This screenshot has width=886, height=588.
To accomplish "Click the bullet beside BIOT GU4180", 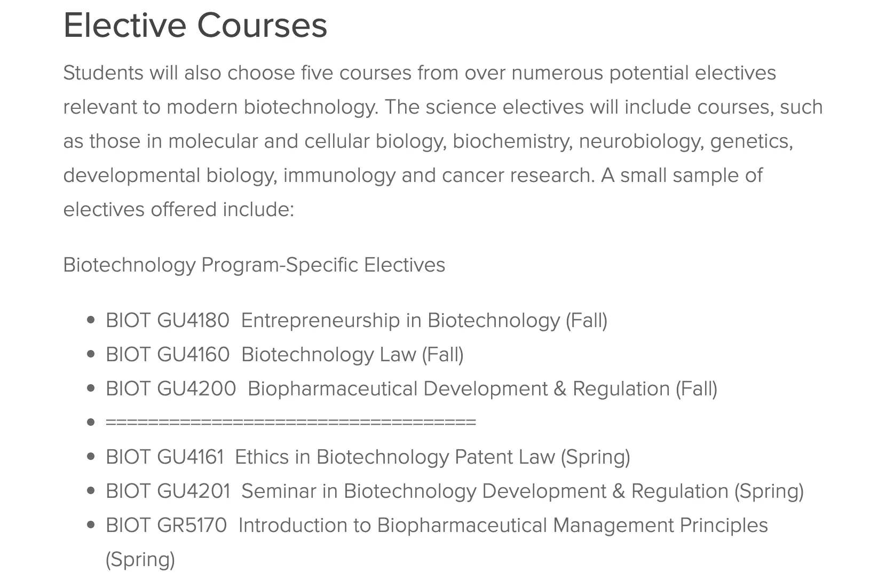I will (91, 320).
